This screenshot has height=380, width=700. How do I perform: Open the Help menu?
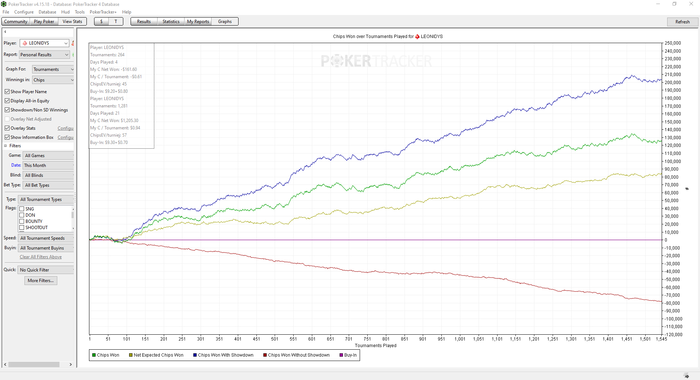point(127,12)
